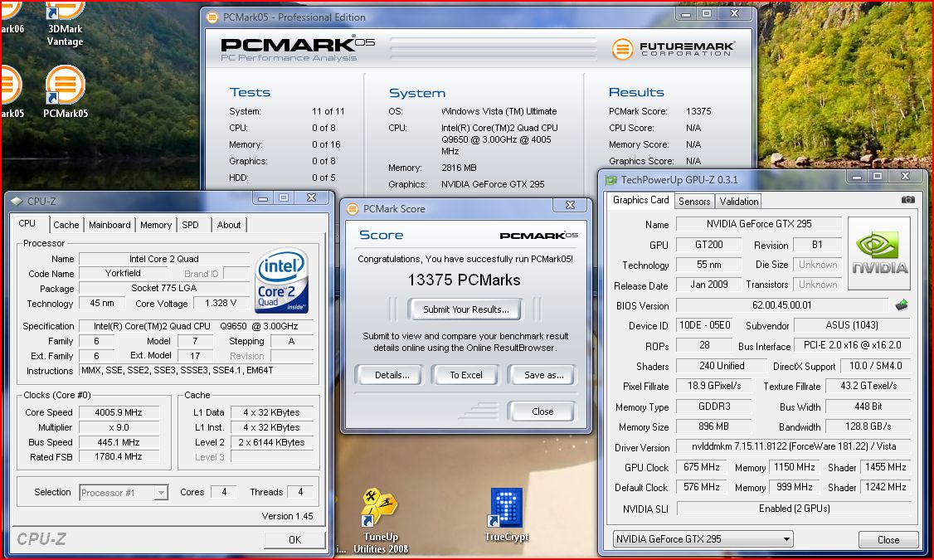Screen dimensions: 934x560
Task: Switch to the Sensors tab in GPU-Z
Action: pyautogui.click(x=694, y=202)
